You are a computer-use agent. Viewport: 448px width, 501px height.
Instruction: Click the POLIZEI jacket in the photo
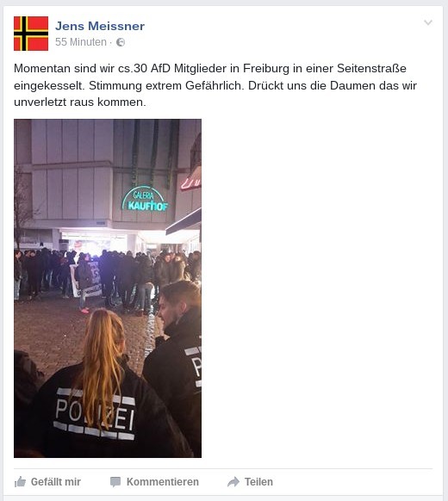point(95,413)
